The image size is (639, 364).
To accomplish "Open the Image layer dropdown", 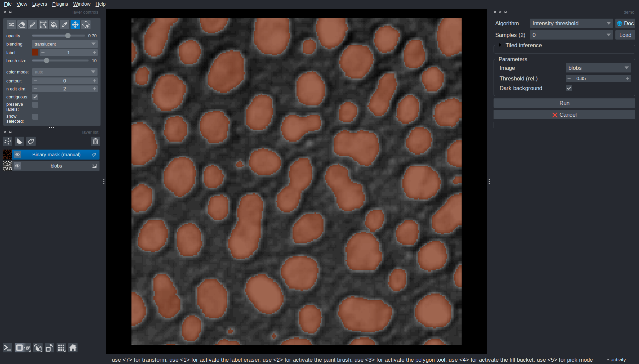I will click(x=598, y=68).
